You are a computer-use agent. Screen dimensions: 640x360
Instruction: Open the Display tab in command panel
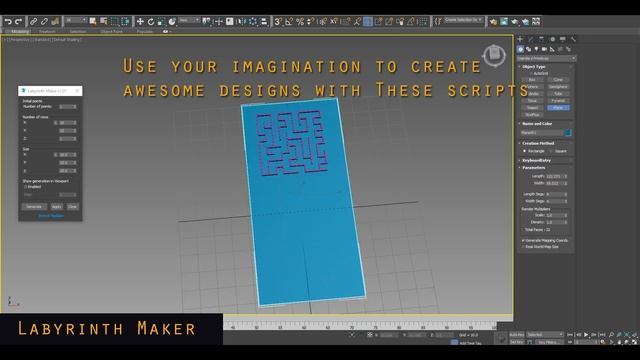click(563, 39)
